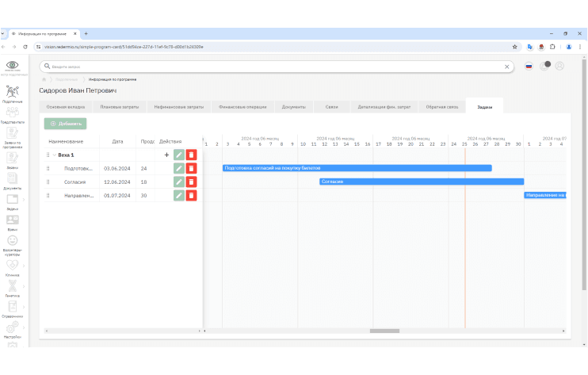Delete the Веха 1 row
This screenshot has height=375, width=588.
coord(191,155)
